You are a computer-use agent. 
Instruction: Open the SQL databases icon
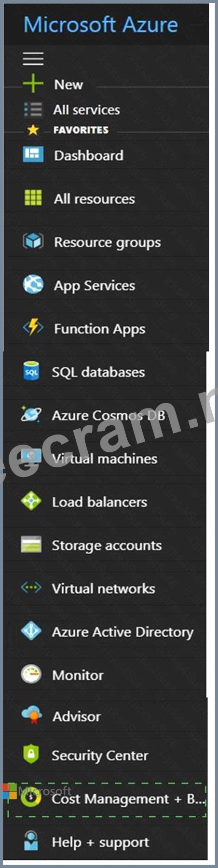tap(31, 372)
